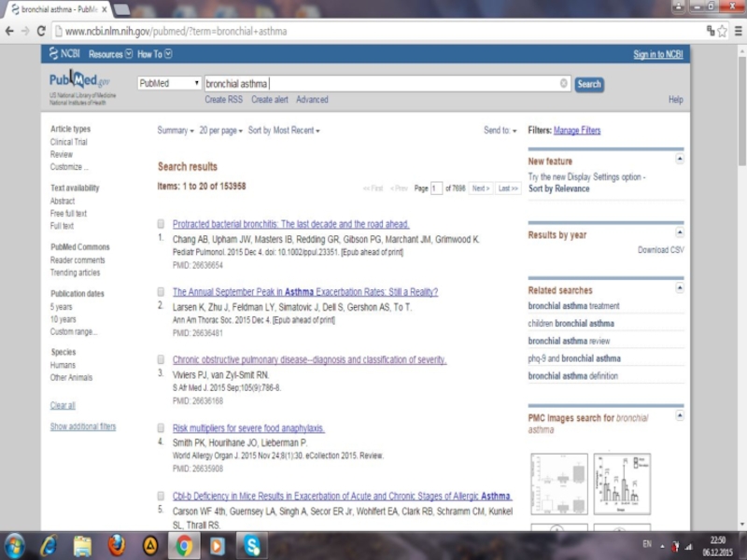Click Download CSV link

click(661, 250)
